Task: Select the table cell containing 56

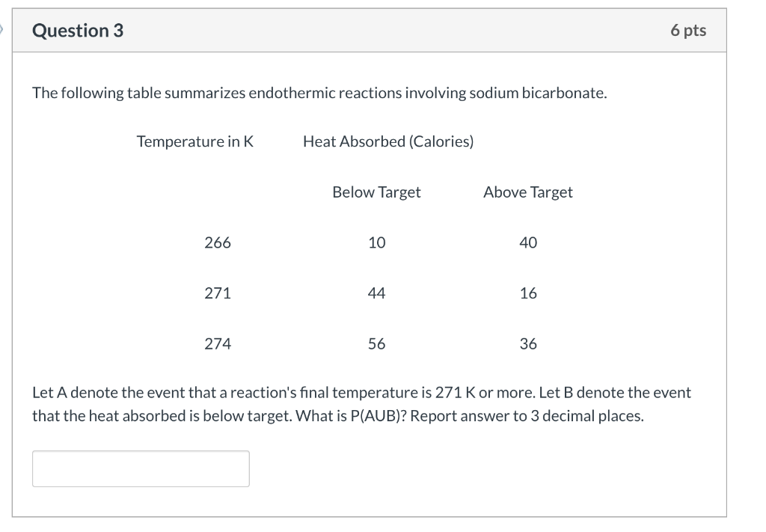Action: (x=377, y=343)
